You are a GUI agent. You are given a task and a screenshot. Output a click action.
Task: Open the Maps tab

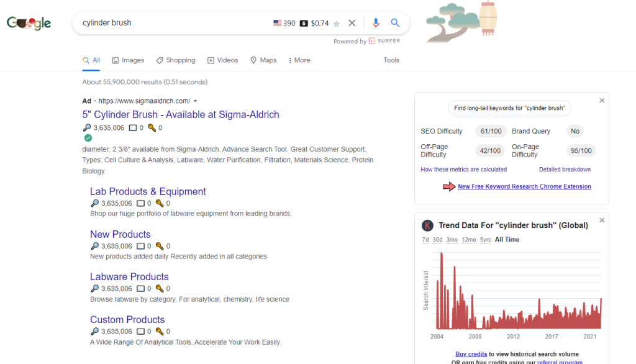tap(263, 60)
